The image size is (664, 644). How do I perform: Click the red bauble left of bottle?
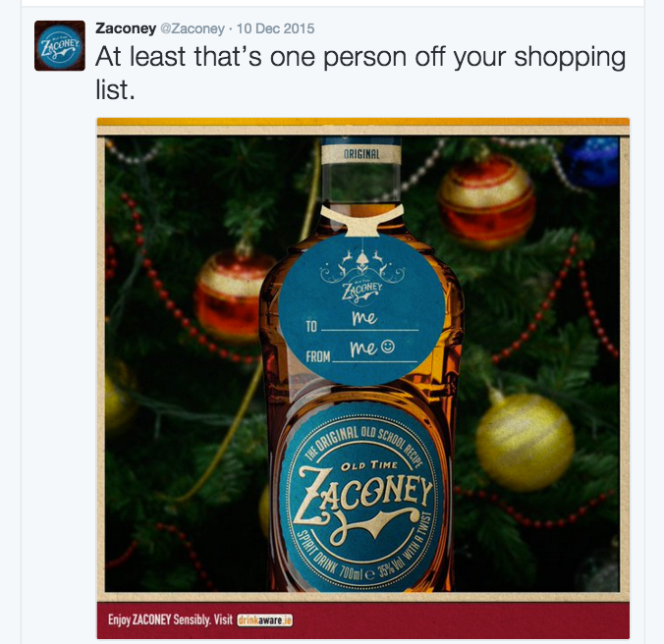pos(231,295)
